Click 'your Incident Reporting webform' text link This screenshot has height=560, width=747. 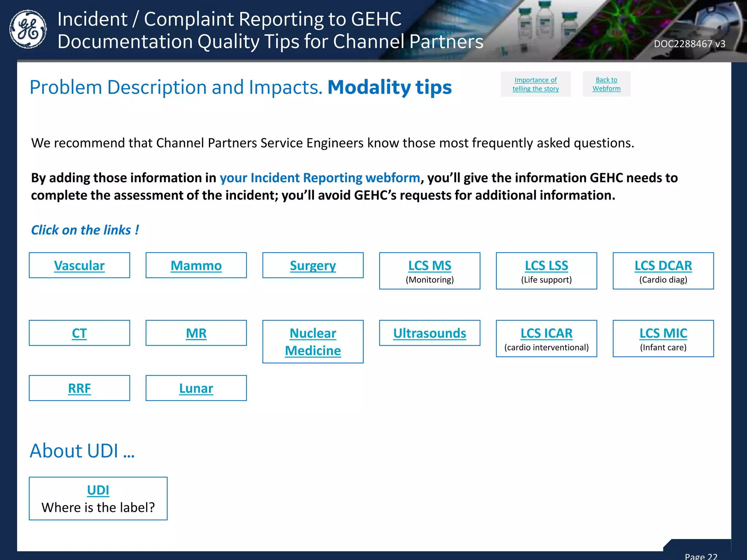(320, 178)
